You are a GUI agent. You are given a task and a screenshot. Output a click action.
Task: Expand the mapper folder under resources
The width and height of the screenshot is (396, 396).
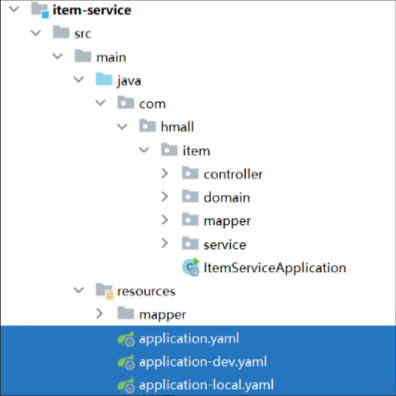[x=99, y=313]
